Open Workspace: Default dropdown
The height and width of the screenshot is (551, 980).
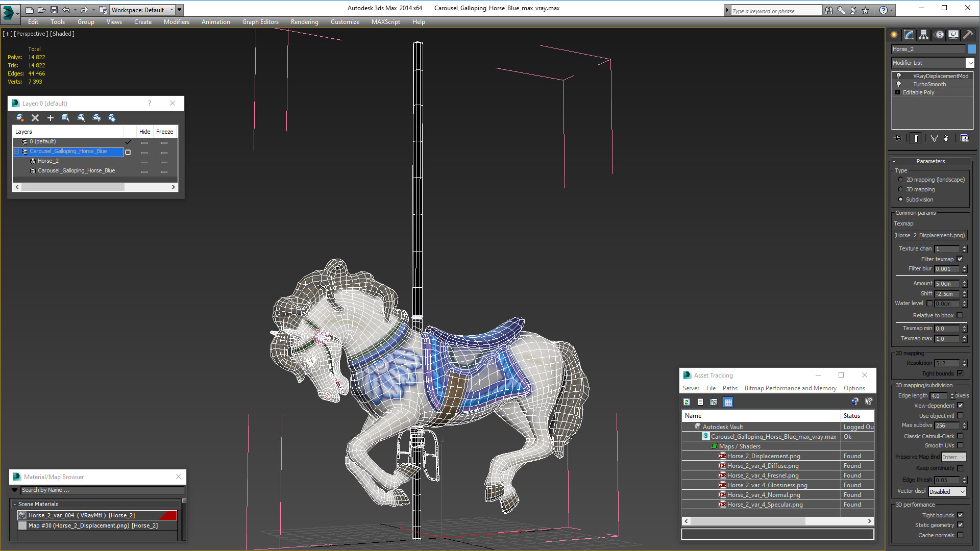coord(142,10)
